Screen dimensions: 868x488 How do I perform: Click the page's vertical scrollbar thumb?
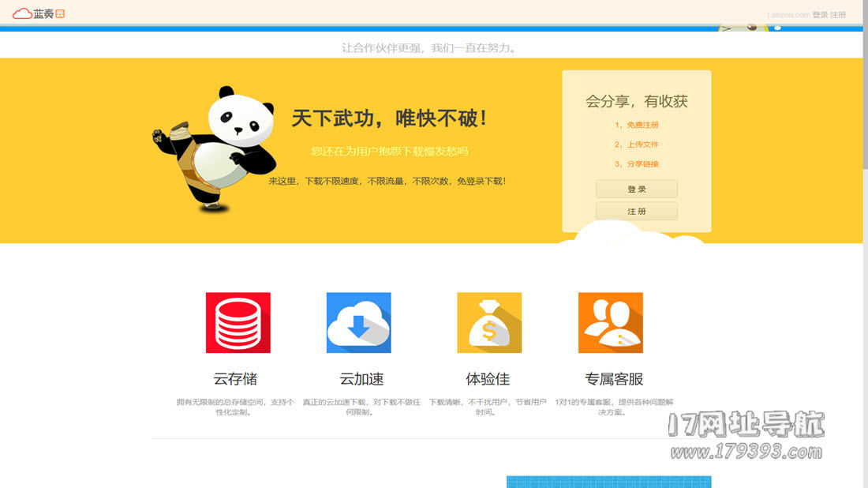(x=865, y=87)
